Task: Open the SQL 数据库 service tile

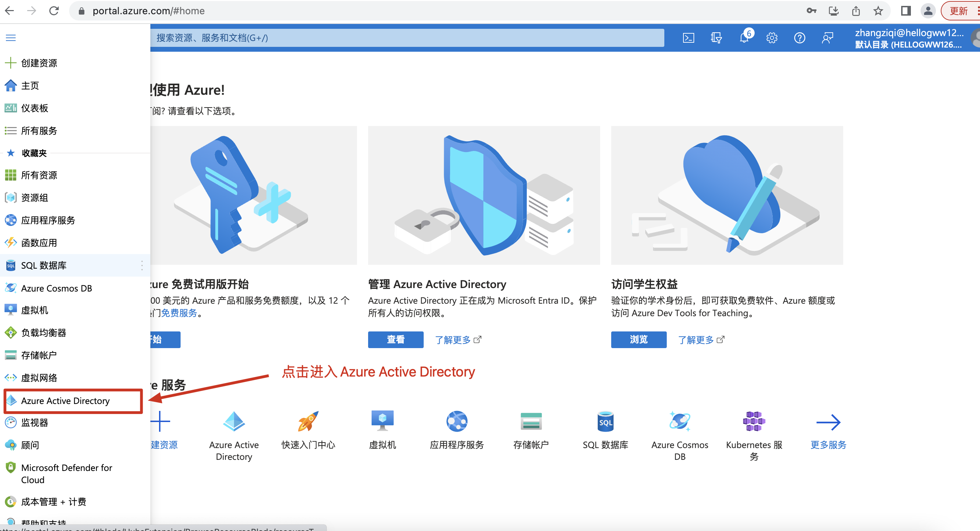Action: click(605, 430)
